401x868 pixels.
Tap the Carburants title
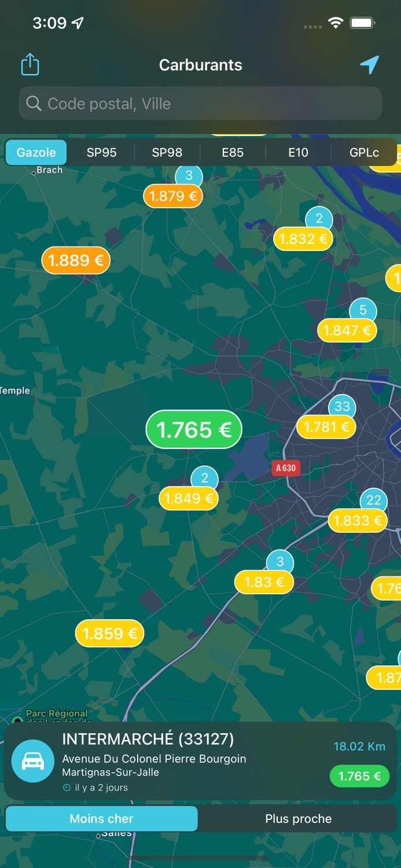click(x=200, y=65)
